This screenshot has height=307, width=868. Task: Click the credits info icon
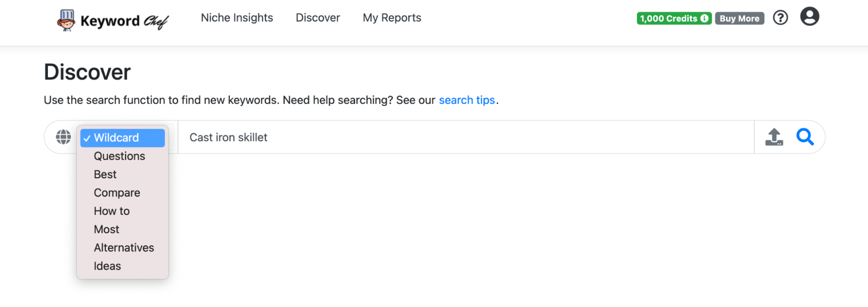704,18
